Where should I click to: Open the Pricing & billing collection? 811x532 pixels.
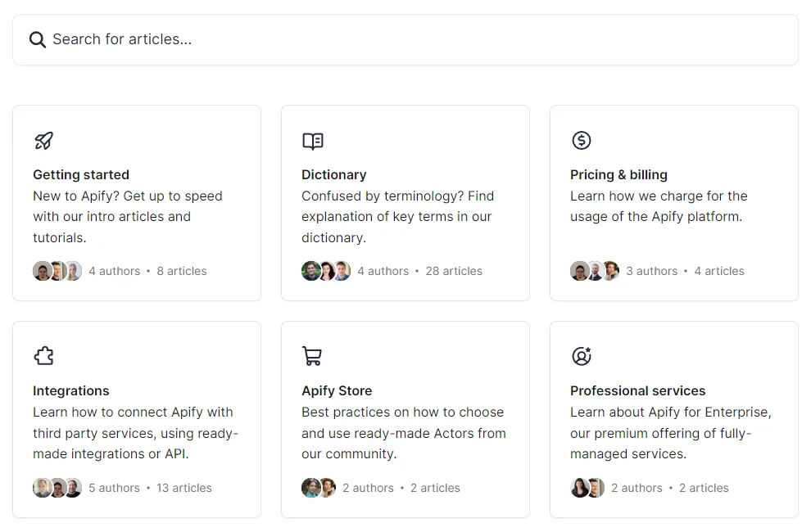click(x=618, y=174)
